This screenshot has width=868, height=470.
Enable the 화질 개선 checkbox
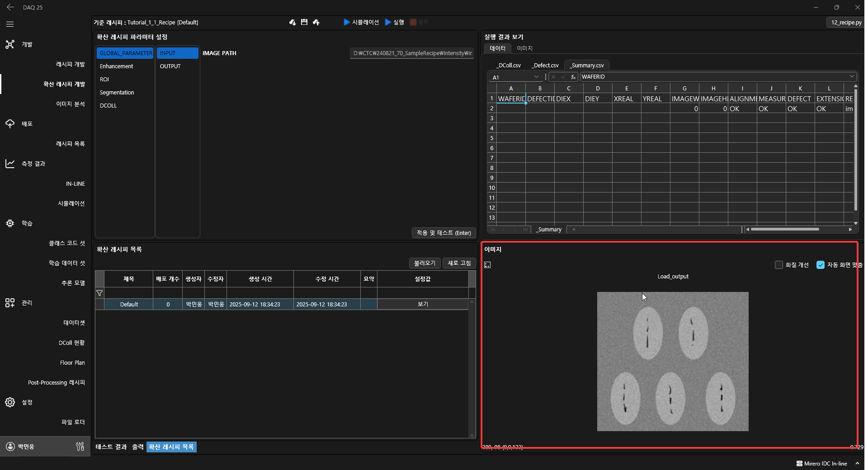pos(778,265)
